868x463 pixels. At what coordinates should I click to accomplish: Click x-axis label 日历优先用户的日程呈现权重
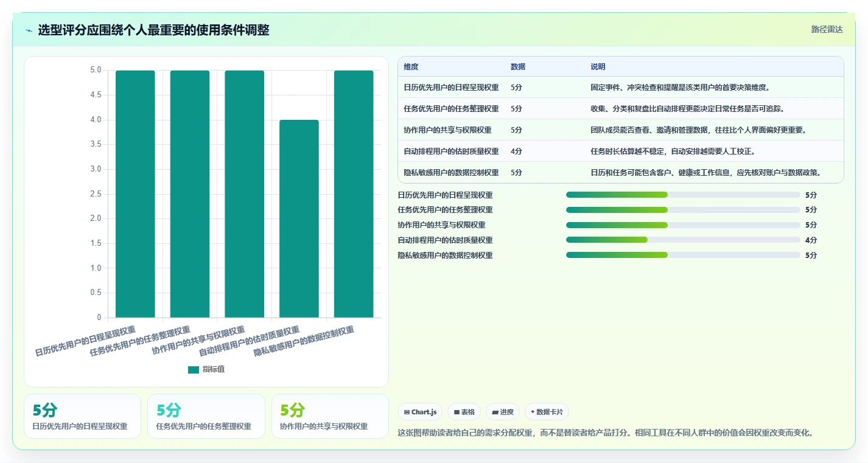point(85,341)
